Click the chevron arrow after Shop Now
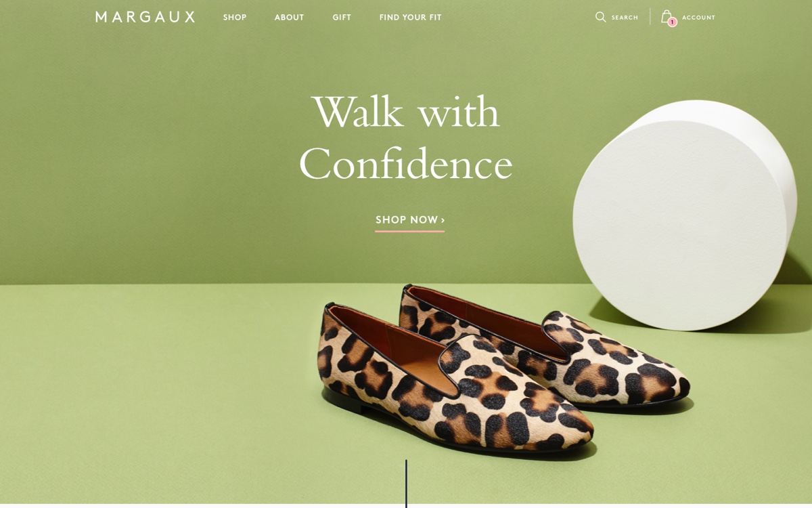Viewport: 812px width, 508px height. tap(443, 221)
